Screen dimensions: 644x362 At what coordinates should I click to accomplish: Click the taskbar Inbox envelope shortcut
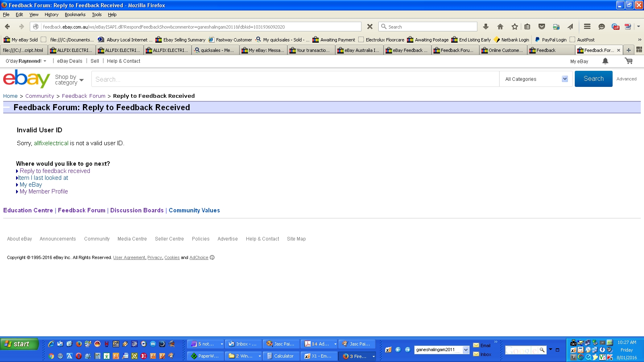[x=482, y=354]
